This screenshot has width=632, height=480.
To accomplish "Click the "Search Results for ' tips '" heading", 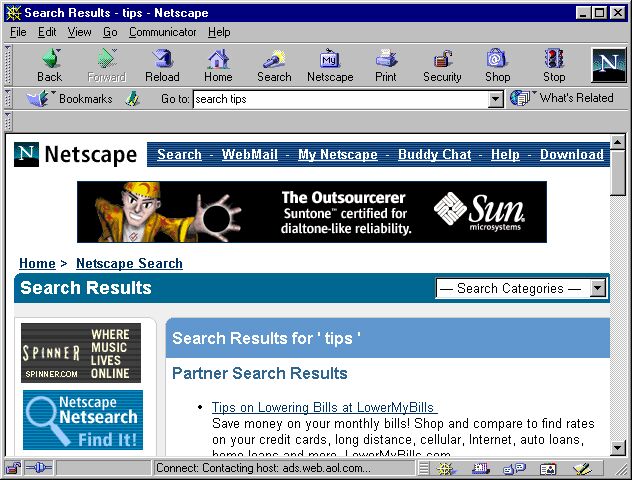I will coord(266,338).
